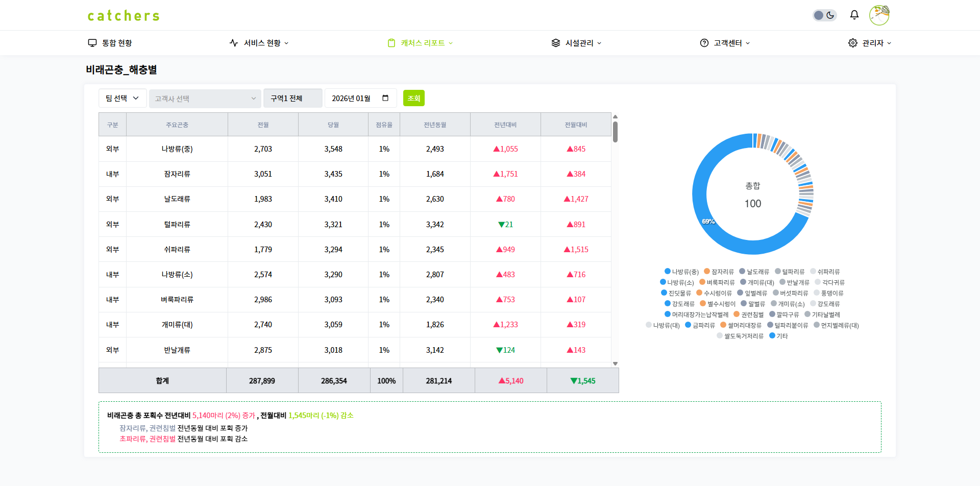Click the notification bell icon
Image resolution: width=980 pixels, height=486 pixels.
854,15
